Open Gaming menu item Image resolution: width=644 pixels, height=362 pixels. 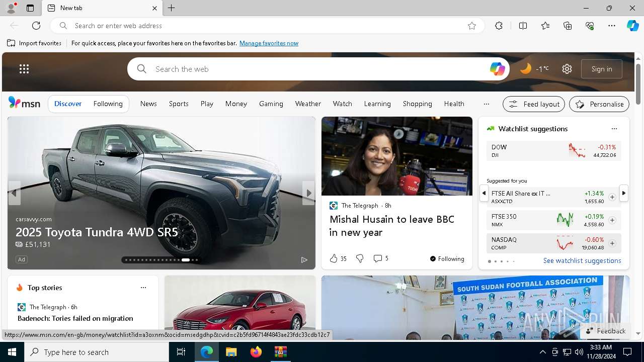click(x=271, y=104)
